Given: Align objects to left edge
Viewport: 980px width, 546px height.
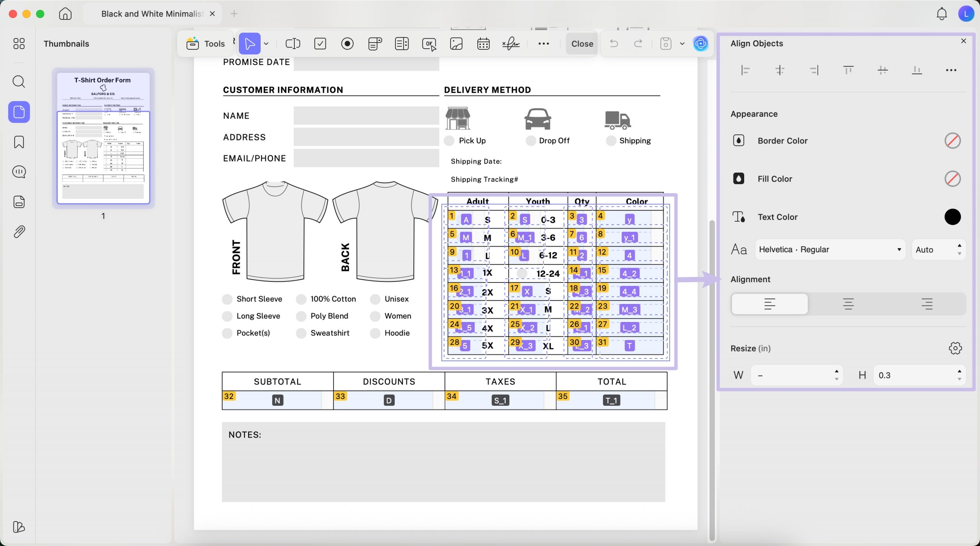Looking at the screenshot, I should (x=745, y=70).
